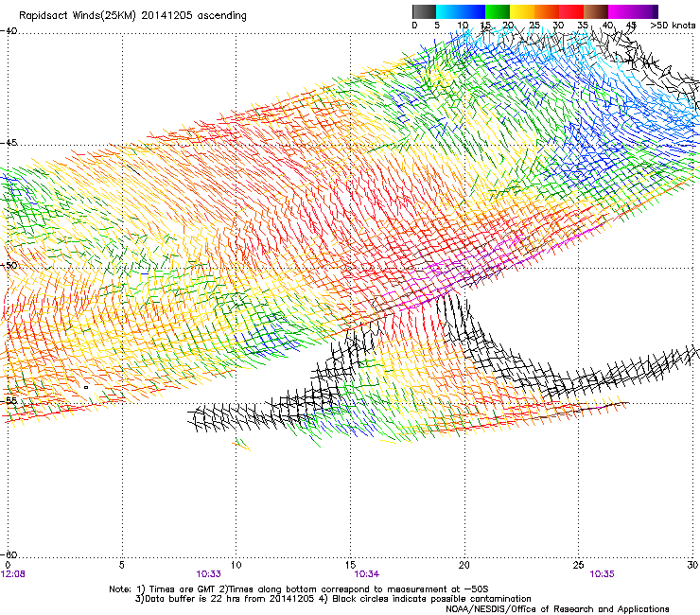Click the longitude 15 axis label
The height and width of the screenshot is (615, 700).
click(350, 565)
